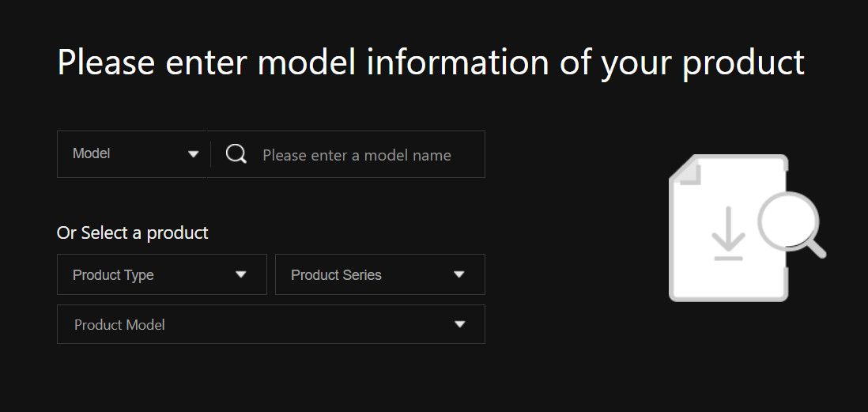Viewport: 868px width, 412px height.
Task: Click the 'Please enter model information' heading
Action: pos(431,62)
